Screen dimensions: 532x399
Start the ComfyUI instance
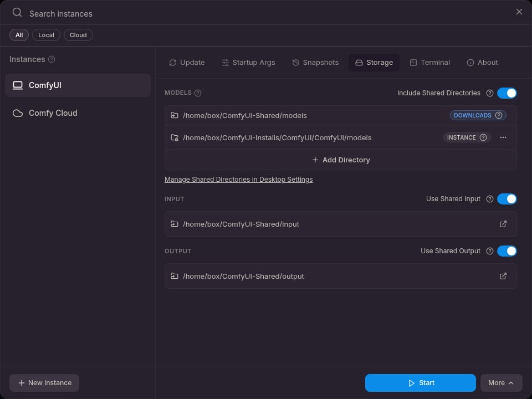tap(421, 383)
